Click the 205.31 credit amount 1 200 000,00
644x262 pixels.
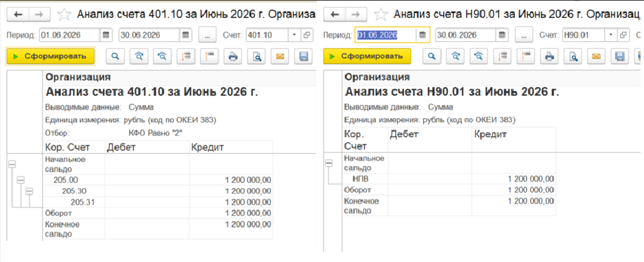coord(248,202)
